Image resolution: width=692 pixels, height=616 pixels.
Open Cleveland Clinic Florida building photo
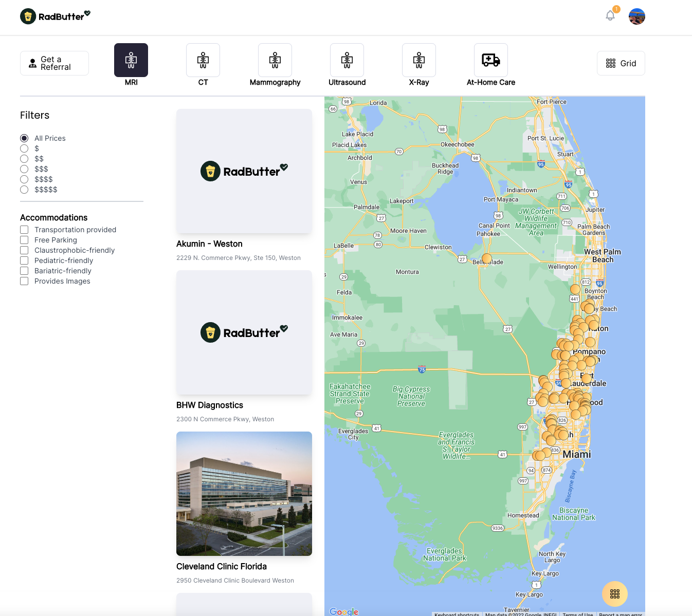pos(244,494)
